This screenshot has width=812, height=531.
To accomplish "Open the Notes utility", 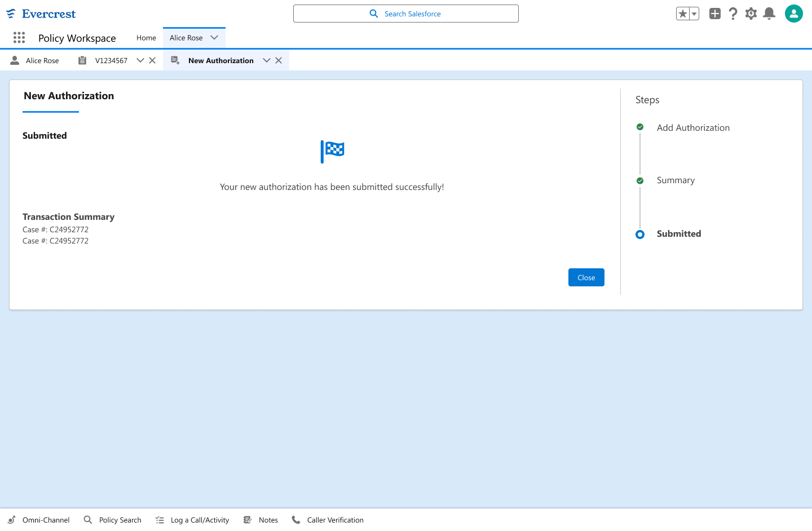I will click(x=260, y=520).
